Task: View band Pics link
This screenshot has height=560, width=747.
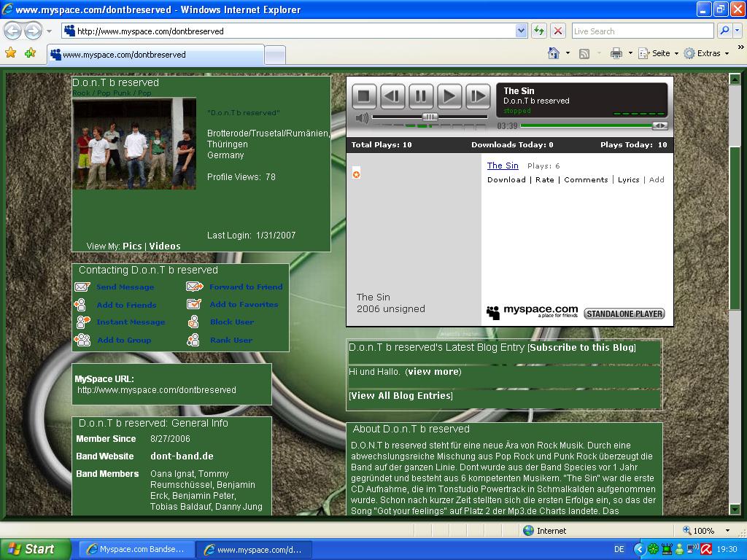Action: pos(132,246)
